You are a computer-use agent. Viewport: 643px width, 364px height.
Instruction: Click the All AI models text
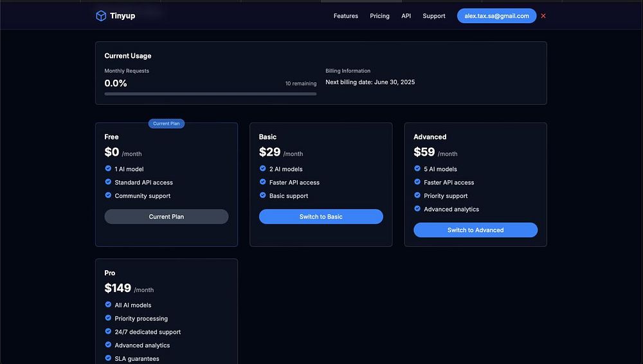coord(133,305)
